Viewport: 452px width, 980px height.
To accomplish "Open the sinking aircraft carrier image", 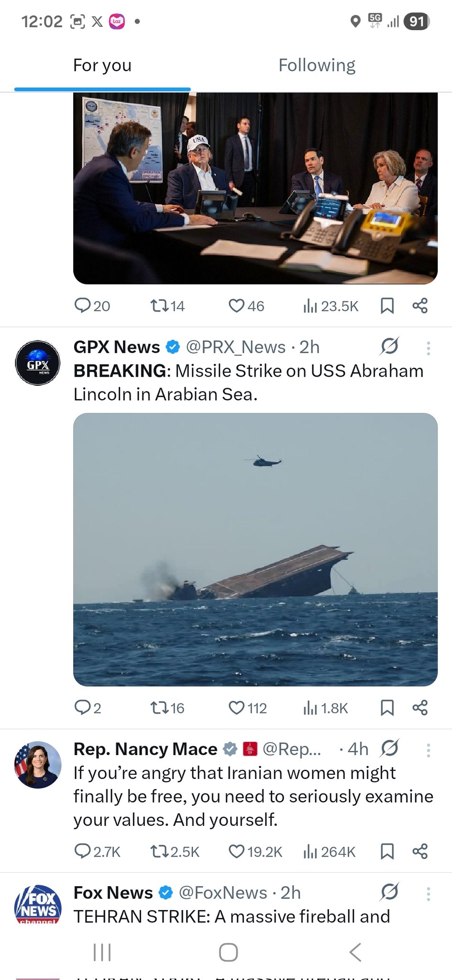I will click(x=255, y=549).
